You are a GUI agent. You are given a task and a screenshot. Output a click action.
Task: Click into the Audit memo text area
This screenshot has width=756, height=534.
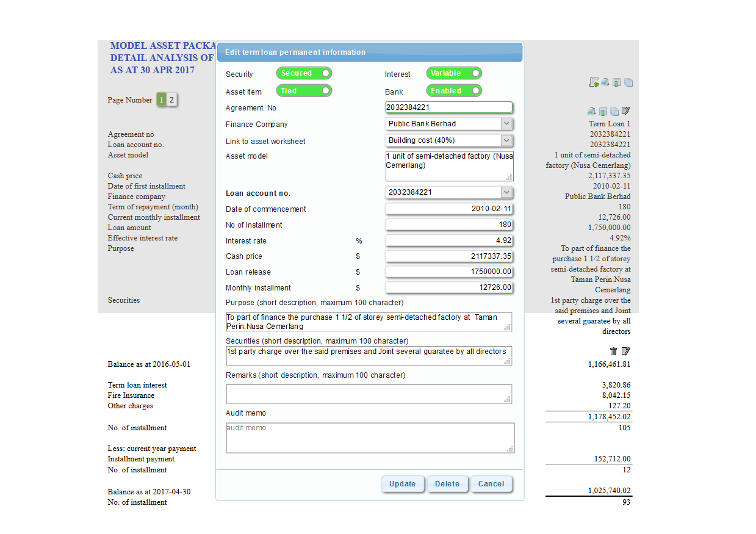[370, 438]
